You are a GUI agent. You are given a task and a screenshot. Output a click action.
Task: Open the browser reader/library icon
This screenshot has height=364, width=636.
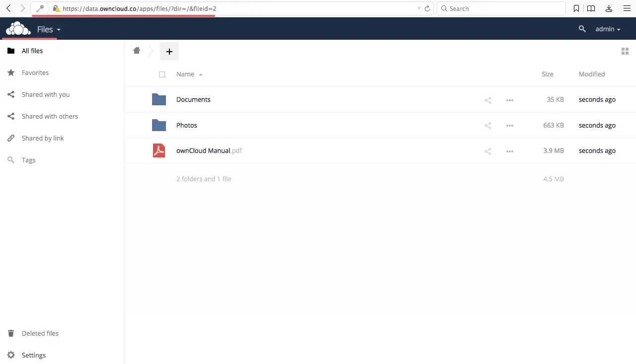click(591, 8)
